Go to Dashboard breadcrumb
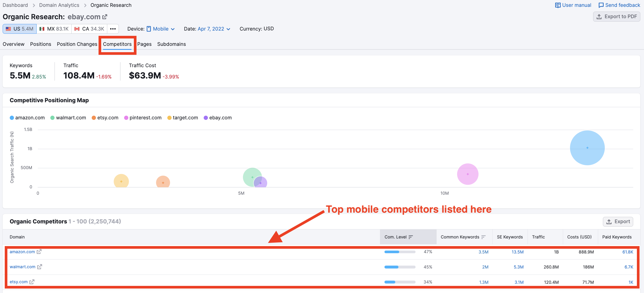644x293 pixels. pos(15,5)
